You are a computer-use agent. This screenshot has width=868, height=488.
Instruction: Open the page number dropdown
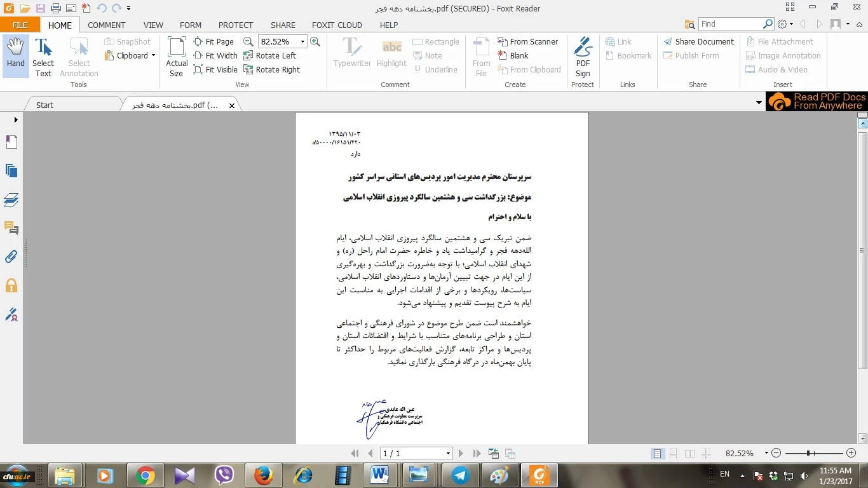(448, 454)
